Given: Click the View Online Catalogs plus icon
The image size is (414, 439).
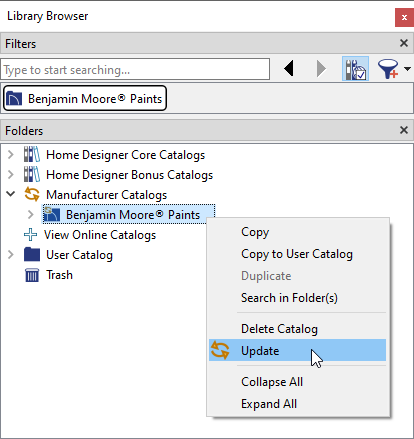Looking at the screenshot, I should [x=31, y=235].
